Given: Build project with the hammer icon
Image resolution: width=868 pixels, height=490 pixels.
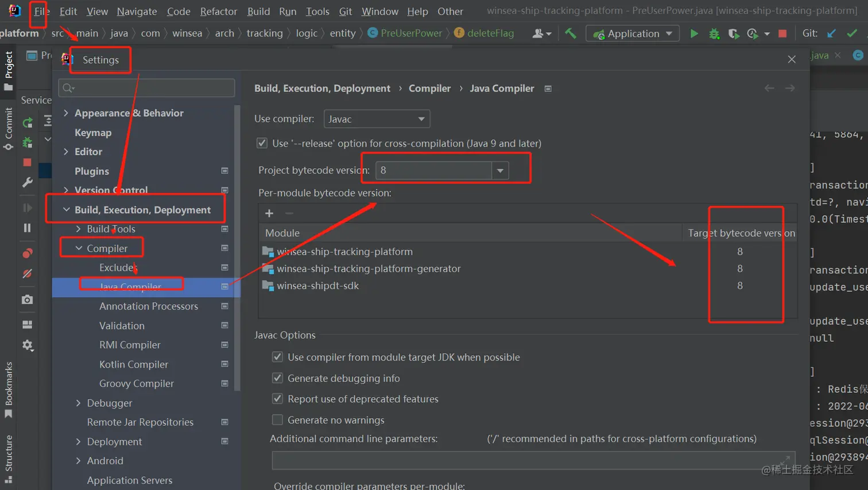Looking at the screenshot, I should 571,33.
